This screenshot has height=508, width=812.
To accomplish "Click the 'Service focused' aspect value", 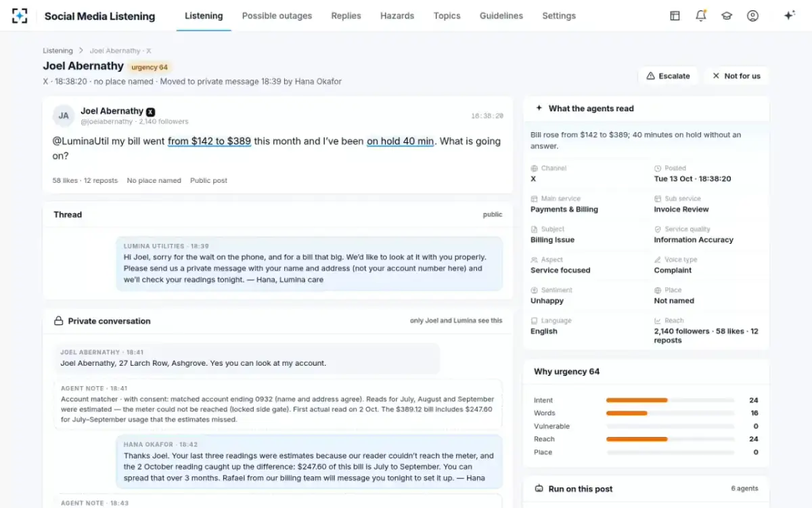I will (560, 270).
